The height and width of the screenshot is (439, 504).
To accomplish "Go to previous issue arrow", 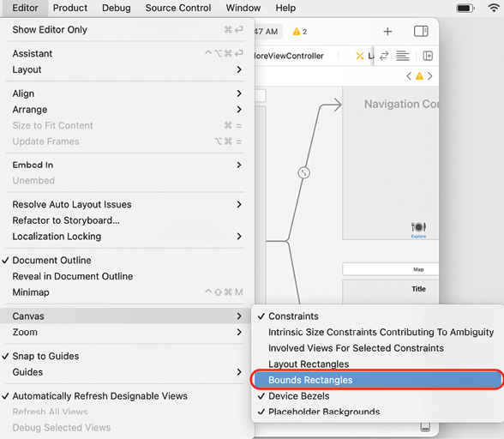I will tap(409, 76).
